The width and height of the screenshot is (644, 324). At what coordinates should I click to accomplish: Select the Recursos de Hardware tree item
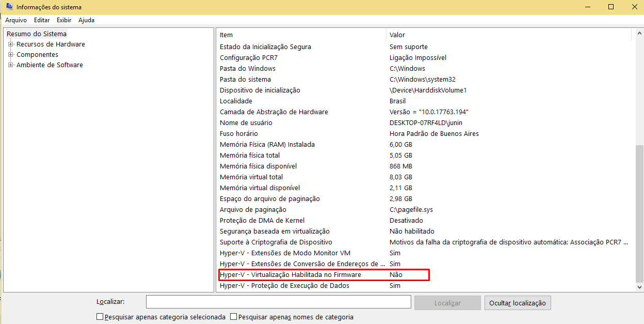[51, 44]
